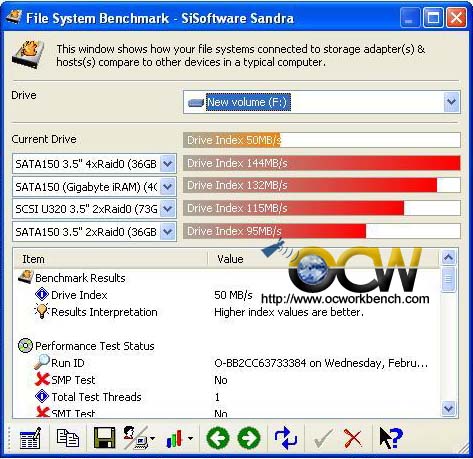The width and height of the screenshot is (473, 459).
Task: Click the title bar application icon
Action: tap(14, 17)
